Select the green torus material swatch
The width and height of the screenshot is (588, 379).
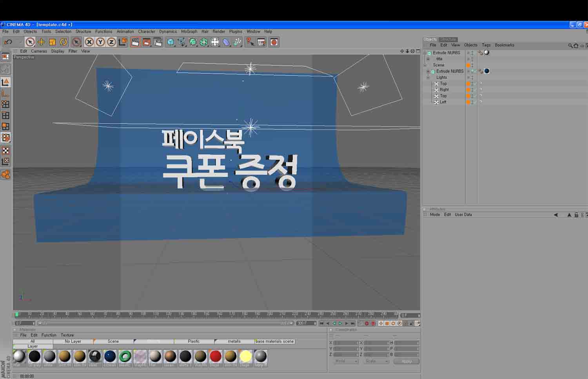125,356
